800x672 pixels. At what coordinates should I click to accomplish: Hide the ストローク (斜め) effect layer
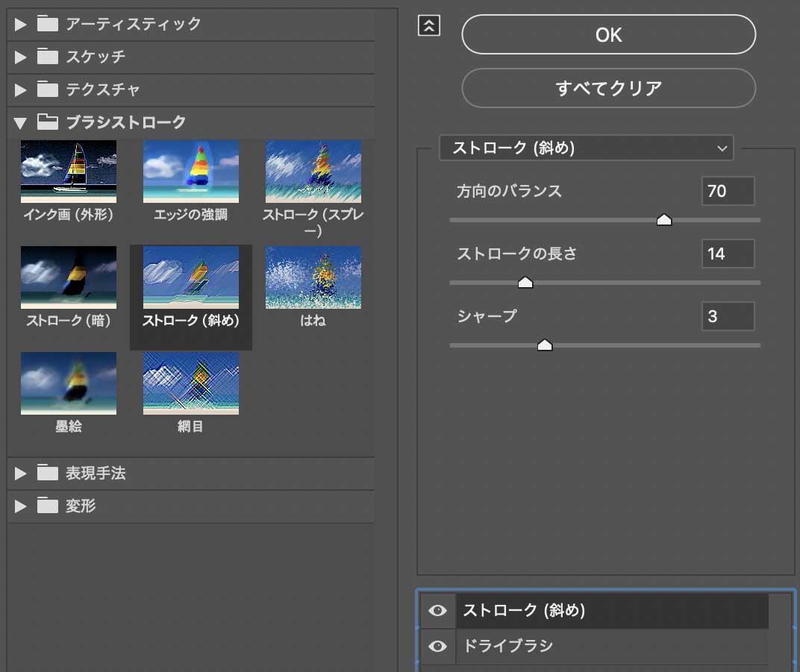437,610
